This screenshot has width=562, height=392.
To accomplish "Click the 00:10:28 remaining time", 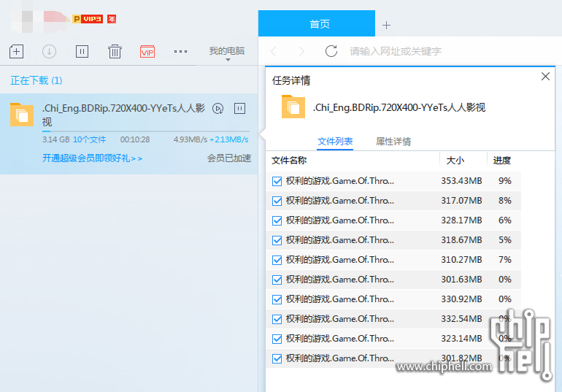I will click(x=135, y=139).
